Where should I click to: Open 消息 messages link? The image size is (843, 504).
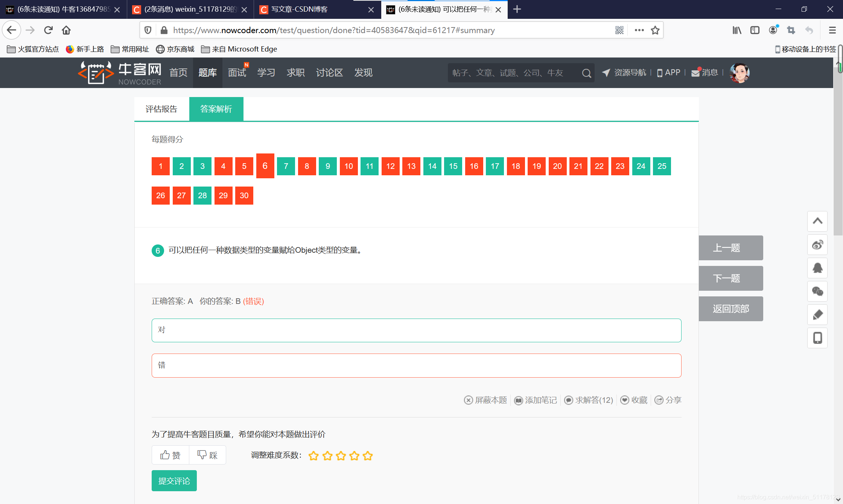(705, 73)
